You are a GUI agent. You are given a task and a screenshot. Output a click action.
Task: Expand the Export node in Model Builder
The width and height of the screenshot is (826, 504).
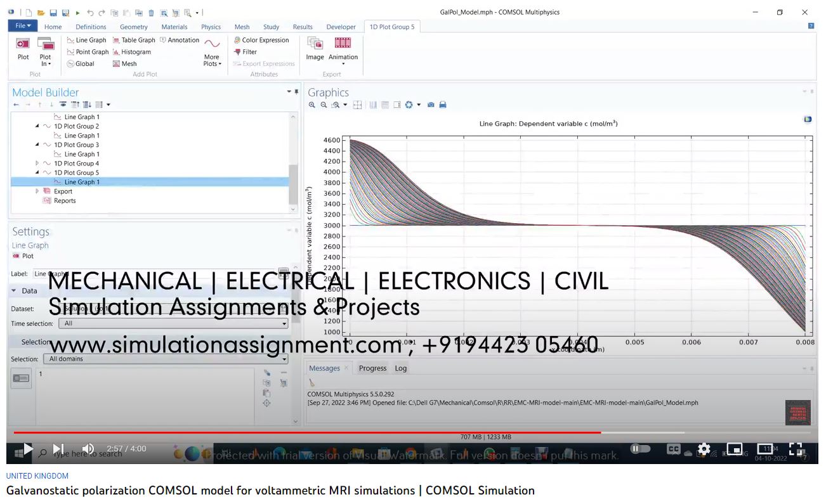37,191
